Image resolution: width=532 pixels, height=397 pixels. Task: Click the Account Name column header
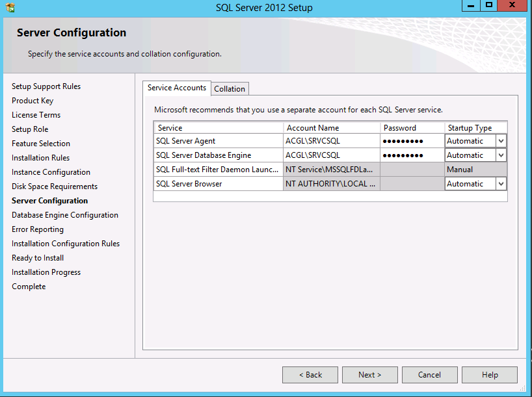[x=332, y=128]
